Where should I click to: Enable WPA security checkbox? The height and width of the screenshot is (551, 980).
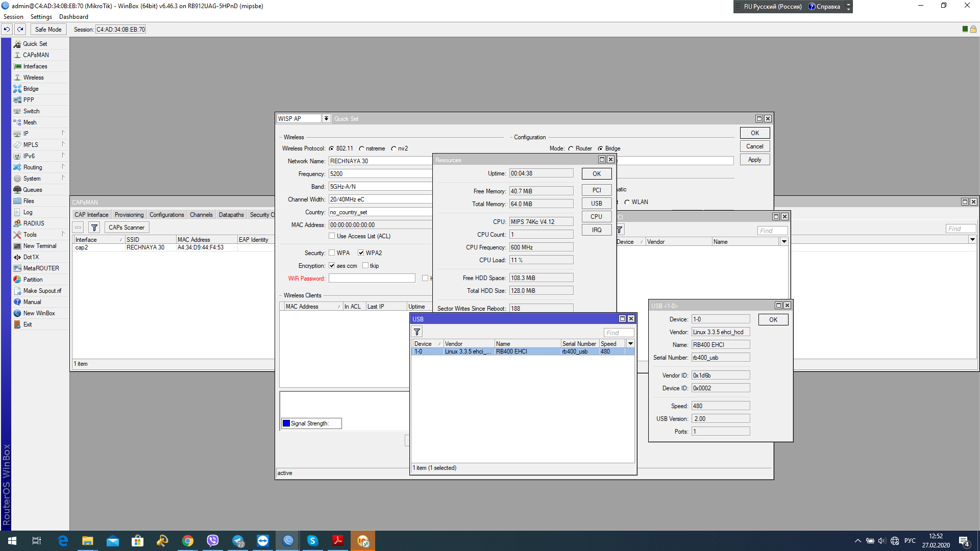(332, 253)
